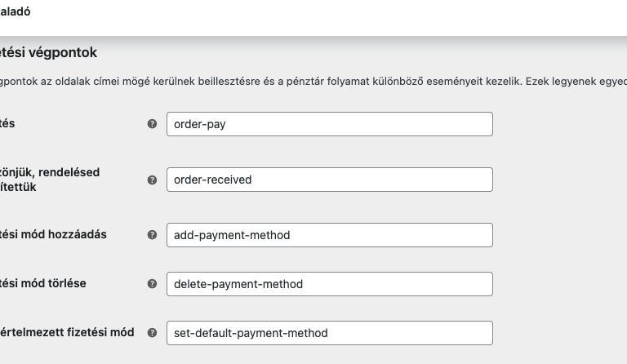Show help tooltip for order-received endpoint
627x364 pixels.
point(152,180)
